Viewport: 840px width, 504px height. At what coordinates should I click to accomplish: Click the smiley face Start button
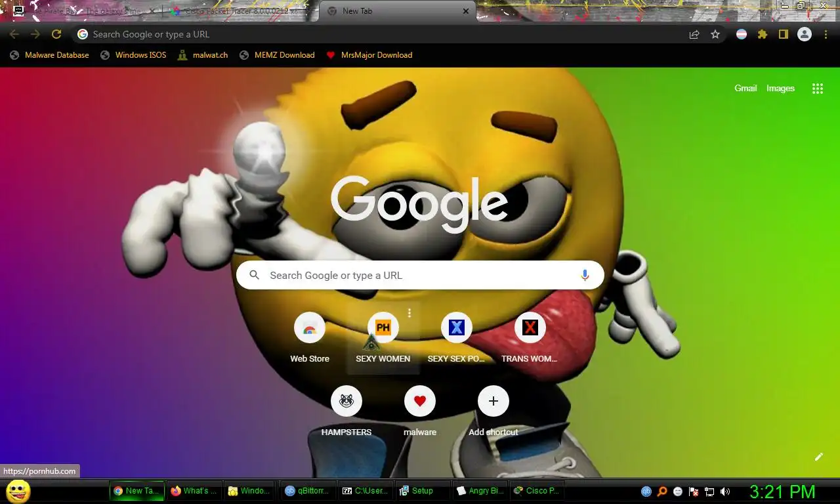(18, 491)
